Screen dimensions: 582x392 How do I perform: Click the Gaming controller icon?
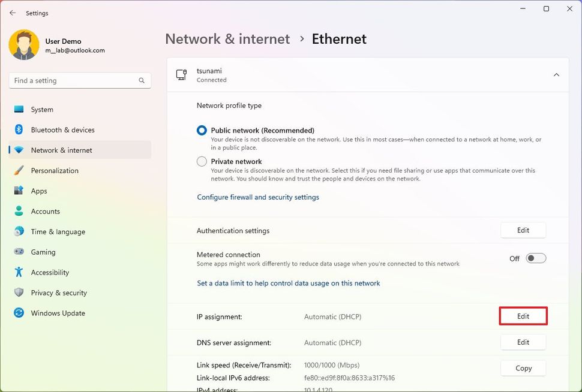[x=19, y=252]
